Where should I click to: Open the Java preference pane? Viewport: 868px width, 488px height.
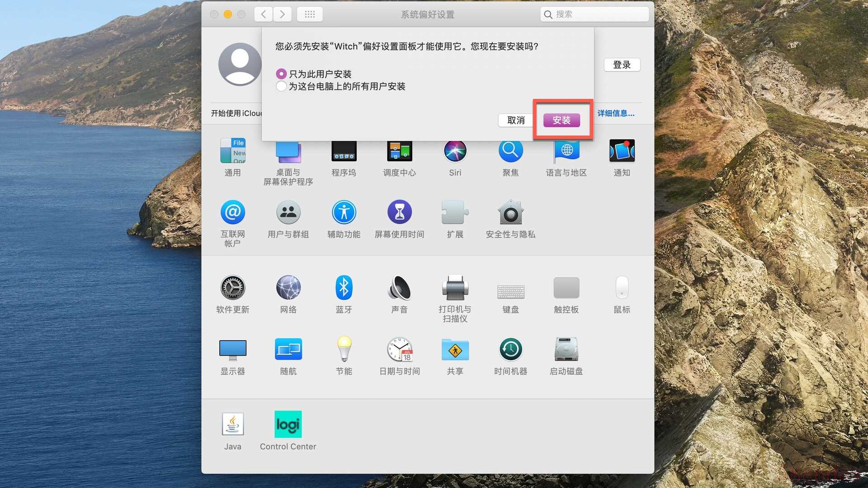232,424
